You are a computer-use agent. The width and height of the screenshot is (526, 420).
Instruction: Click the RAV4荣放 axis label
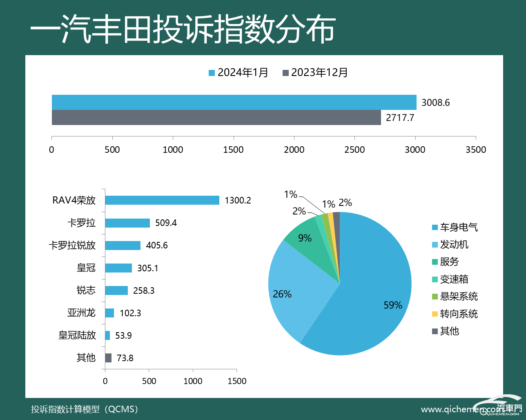coord(74,200)
